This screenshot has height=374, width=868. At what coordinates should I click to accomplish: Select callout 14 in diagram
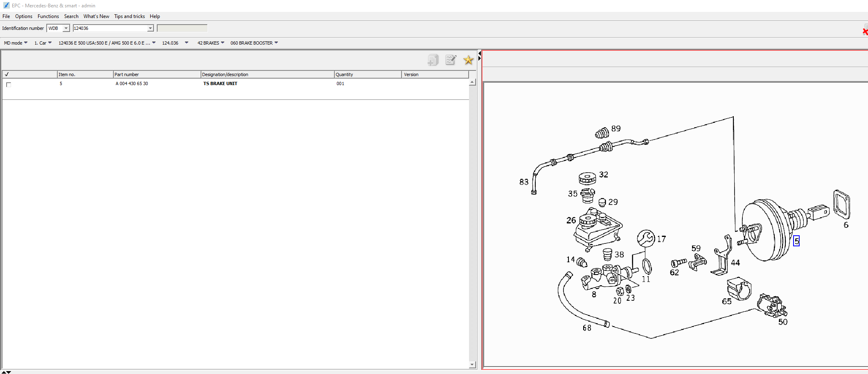[x=570, y=259]
